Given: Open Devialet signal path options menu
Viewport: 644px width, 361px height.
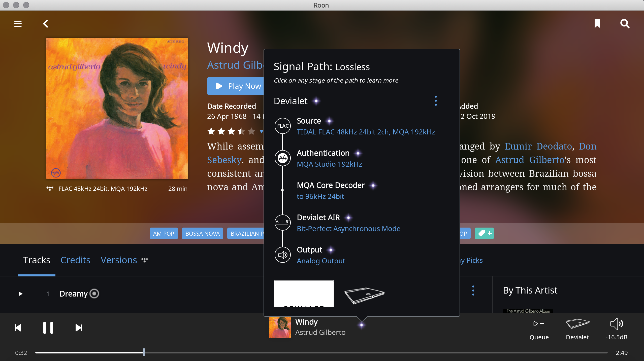Looking at the screenshot, I should tap(436, 101).
